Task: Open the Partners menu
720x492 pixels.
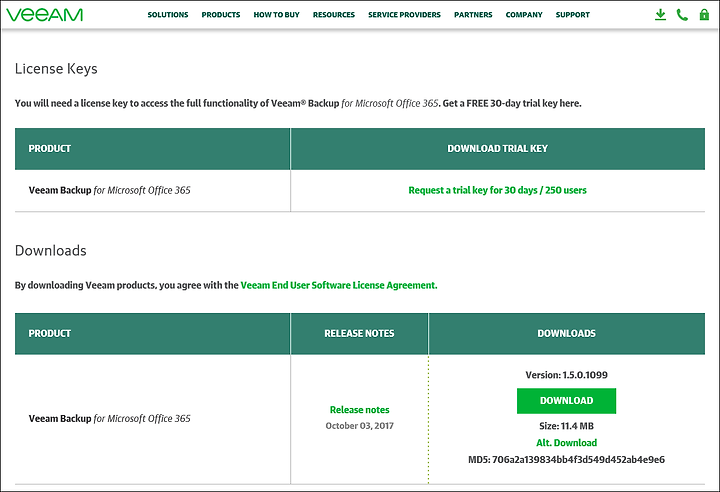Action: (473, 15)
